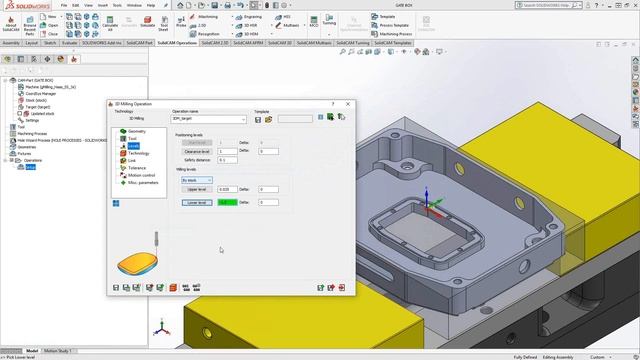
Task: Switch to SolidCAM 2.5D tab
Action: 215,43
